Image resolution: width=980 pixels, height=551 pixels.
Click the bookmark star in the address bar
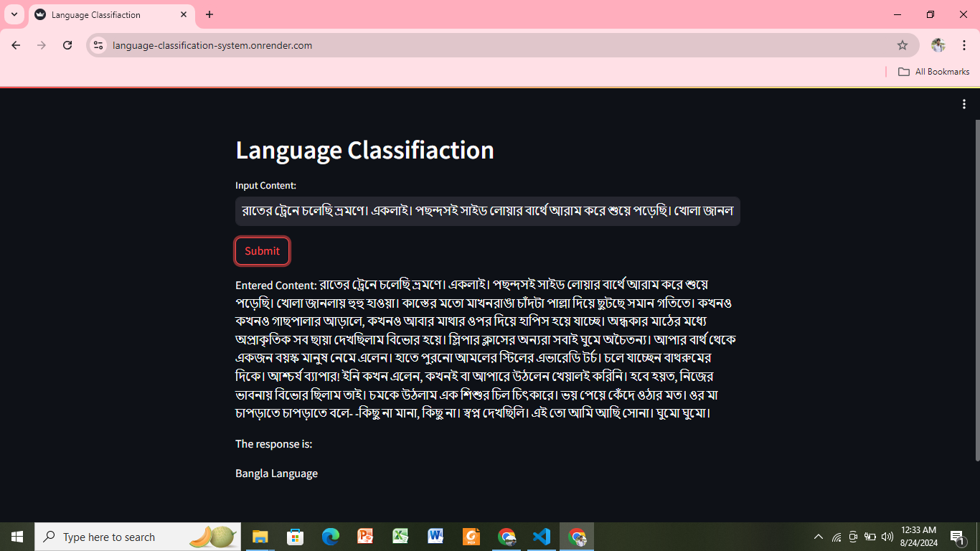903,44
